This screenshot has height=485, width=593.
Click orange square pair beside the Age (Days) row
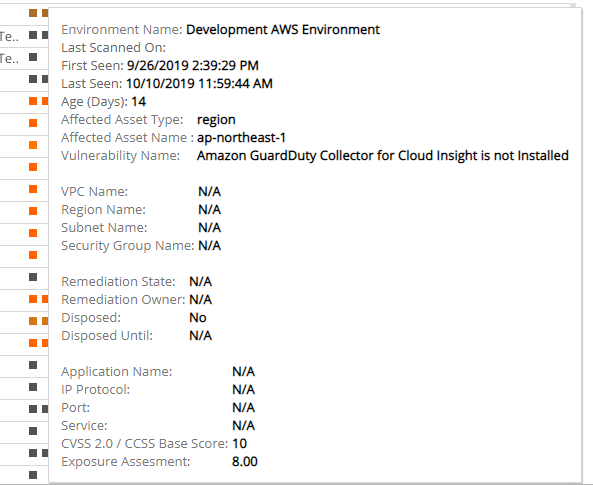tap(39, 101)
